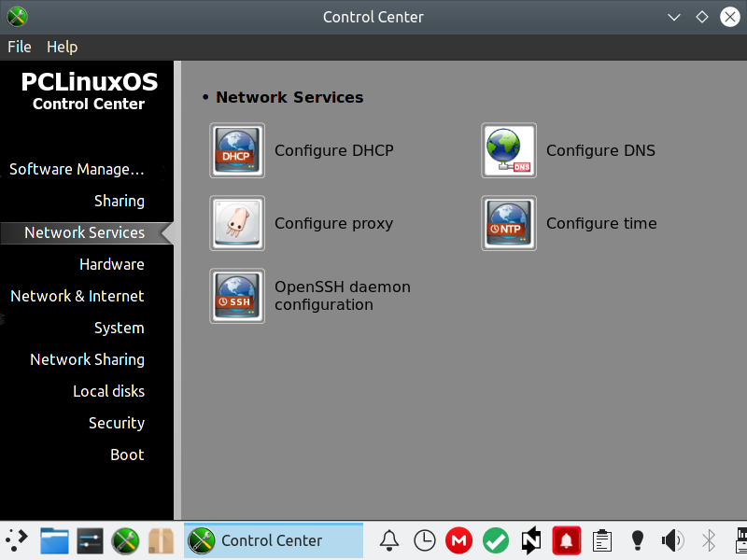Click the Control Center taskbar window button
Viewport: 747px width, 560px height.
click(274, 540)
